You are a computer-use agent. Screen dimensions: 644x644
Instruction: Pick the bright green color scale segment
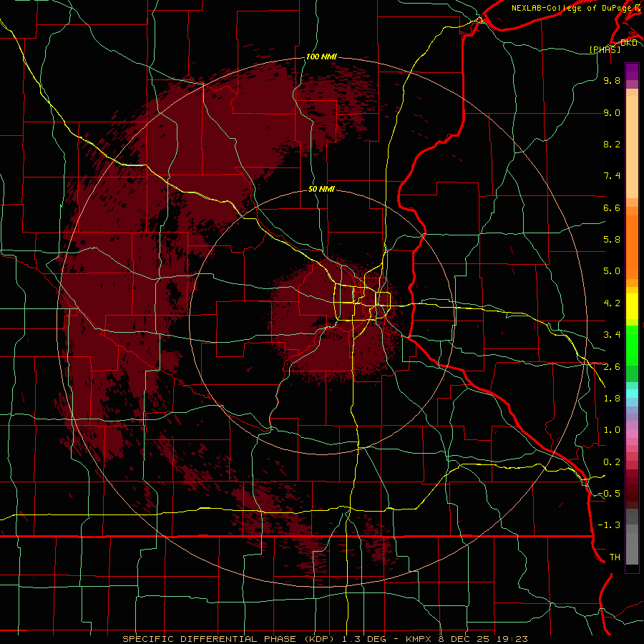tap(632, 346)
